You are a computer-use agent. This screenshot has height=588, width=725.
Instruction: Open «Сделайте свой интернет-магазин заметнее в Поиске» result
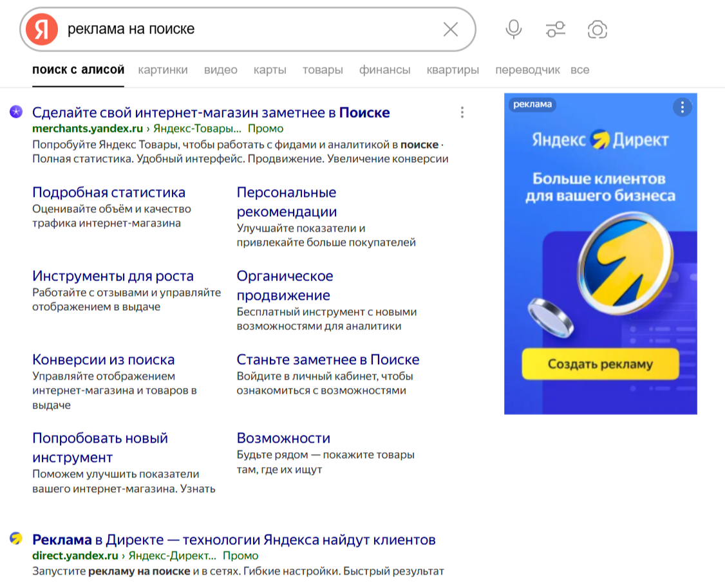click(211, 112)
